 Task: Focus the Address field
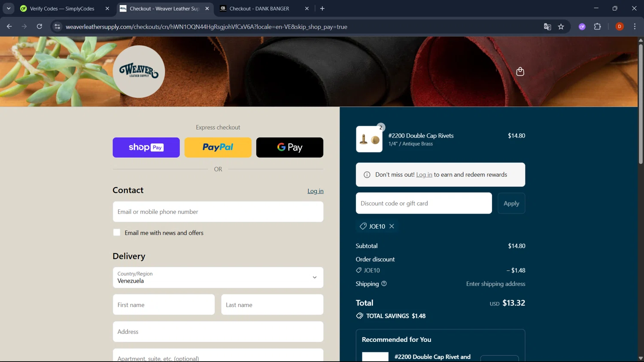tap(218, 332)
